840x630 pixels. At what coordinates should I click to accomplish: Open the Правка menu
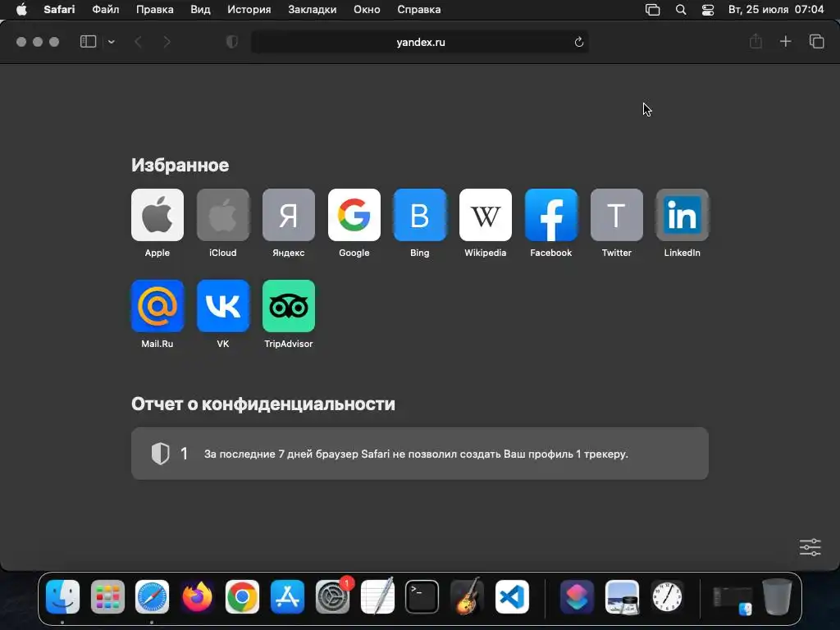point(154,10)
